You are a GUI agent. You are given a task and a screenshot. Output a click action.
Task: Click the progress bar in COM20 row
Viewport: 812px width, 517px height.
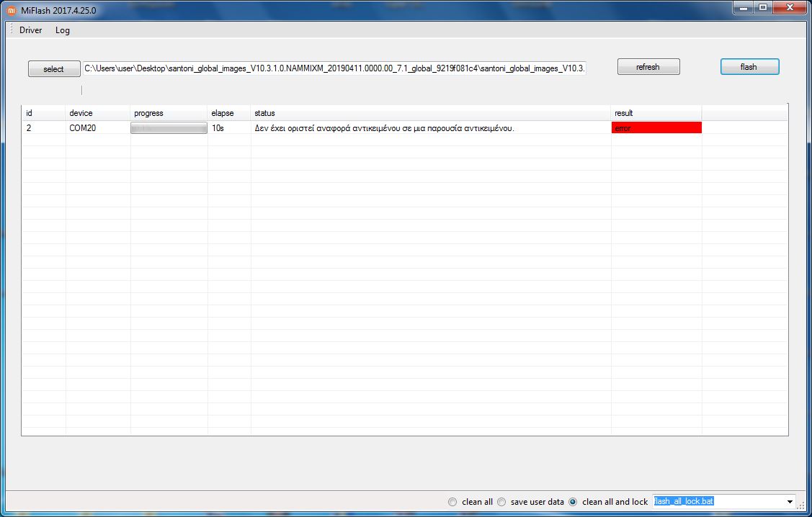tap(169, 128)
